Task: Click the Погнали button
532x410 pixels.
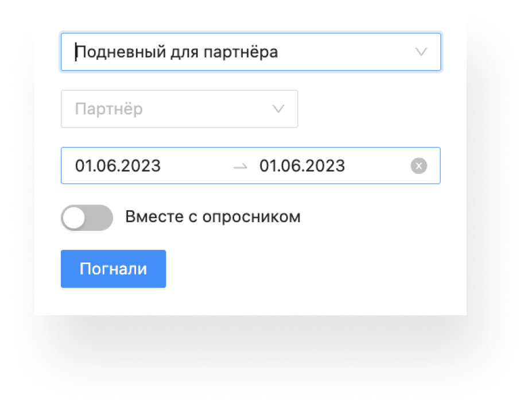Action: 113,269
